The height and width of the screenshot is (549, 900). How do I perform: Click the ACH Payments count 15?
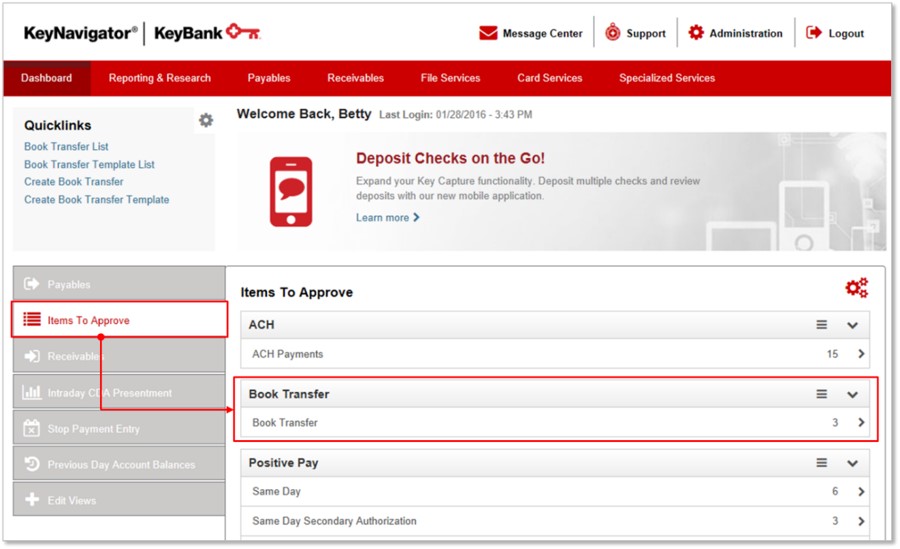pos(832,354)
